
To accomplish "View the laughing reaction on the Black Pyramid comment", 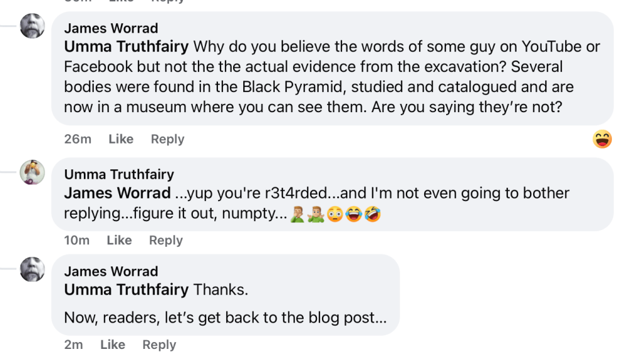I will pos(602,139).
